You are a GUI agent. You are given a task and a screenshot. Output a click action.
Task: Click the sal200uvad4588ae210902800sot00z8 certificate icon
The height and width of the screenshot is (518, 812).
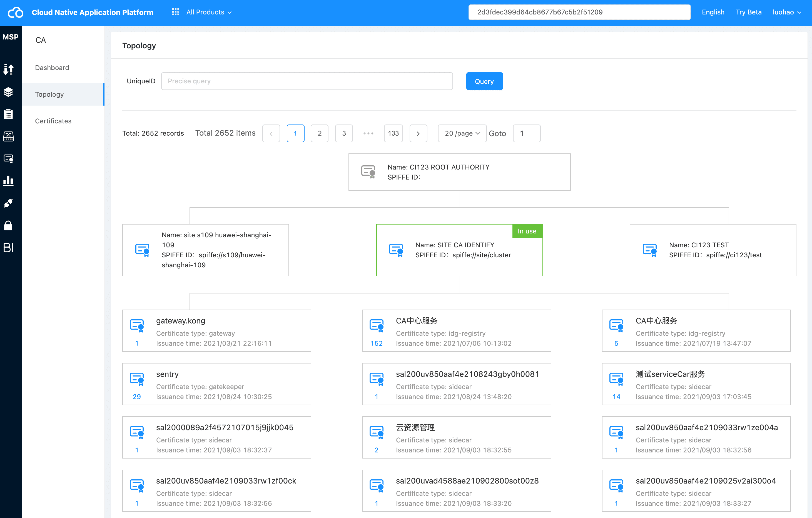[377, 486]
